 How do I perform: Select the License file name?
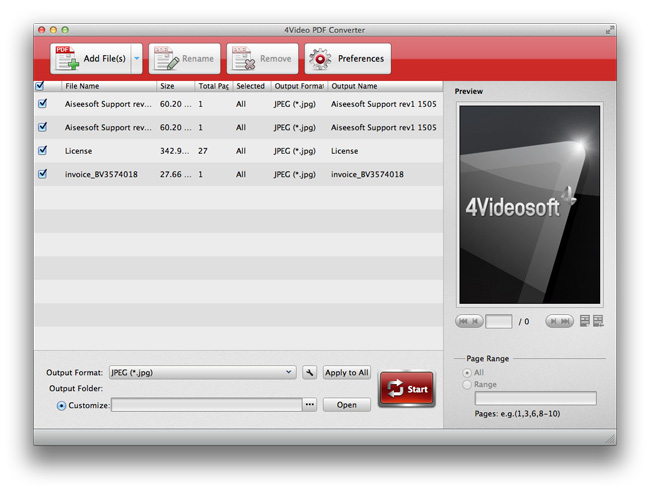pyautogui.click(x=78, y=151)
